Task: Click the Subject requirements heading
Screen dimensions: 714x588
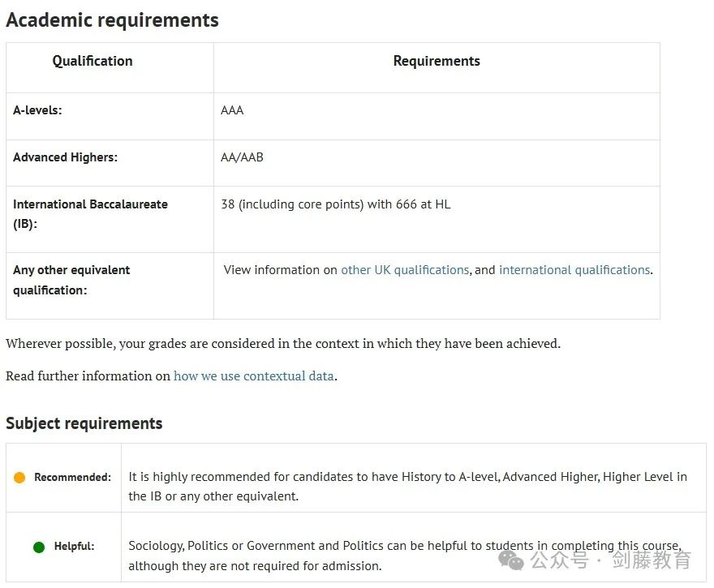Action: pyautogui.click(x=84, y=423)
